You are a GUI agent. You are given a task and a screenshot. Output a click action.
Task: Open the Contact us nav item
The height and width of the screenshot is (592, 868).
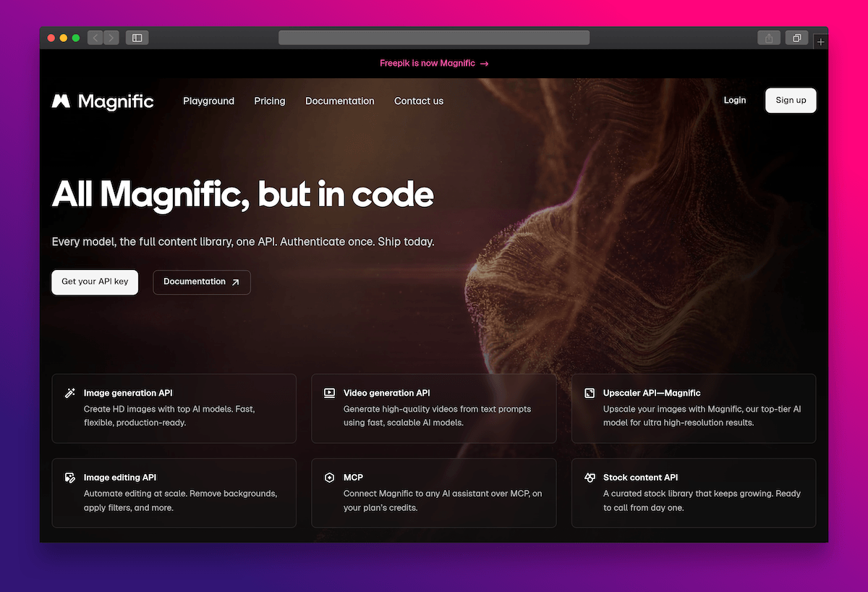coord(419,101)
